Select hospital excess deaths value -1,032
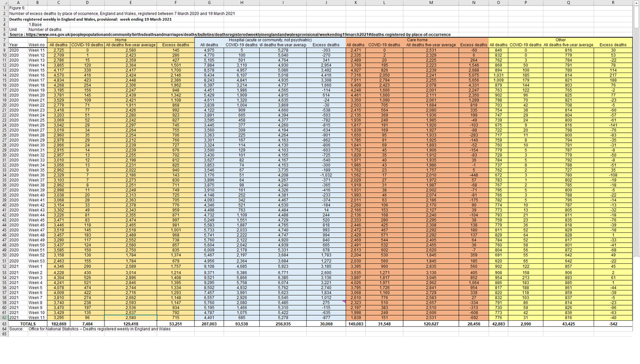This screenshot has height=364, width=640. point(325,175)
